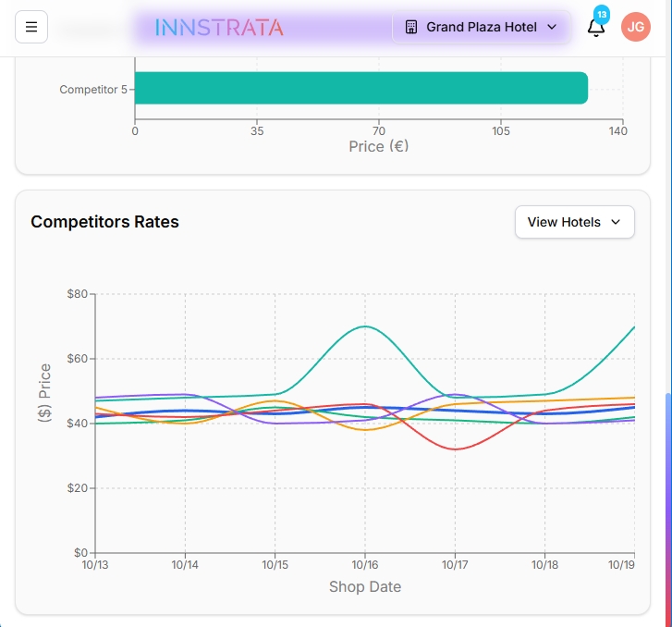The image size is (672, 627).
Task: Click the orange line low point at 10/16
Action: point(365,429)
